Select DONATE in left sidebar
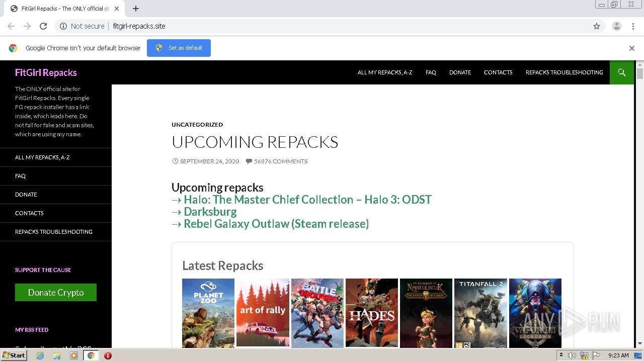Screen dimensions: 644x362 coord(26,195)
